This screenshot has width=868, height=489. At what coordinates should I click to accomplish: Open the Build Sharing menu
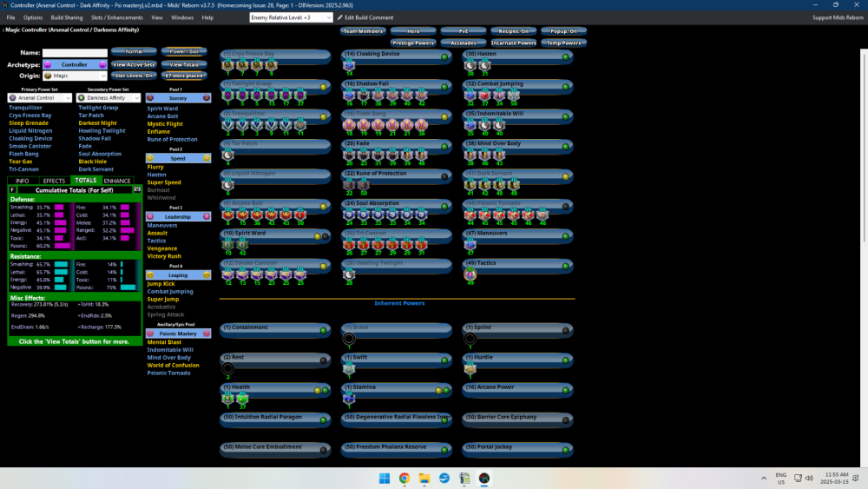(65, 17)
